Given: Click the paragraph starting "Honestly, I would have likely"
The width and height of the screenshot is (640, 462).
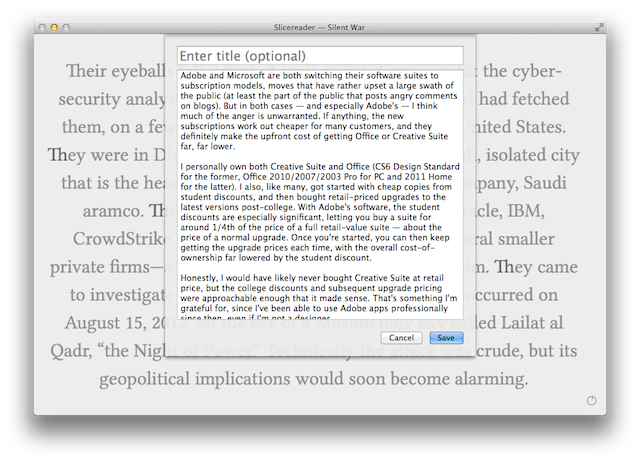Looking at the screenshot, I should [x=318, y=298].
